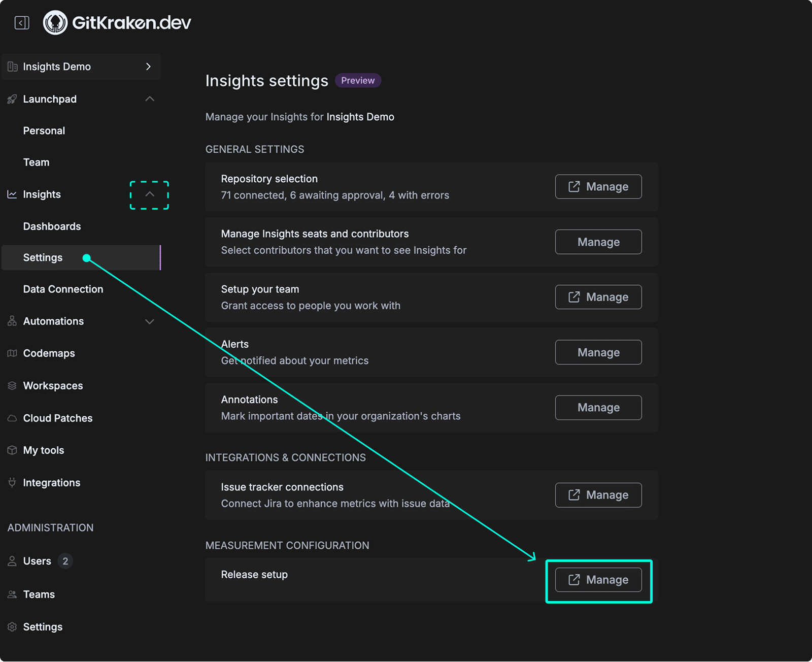Click the Workspaces layers icon

pyautogui.click(x=11, y=385)
